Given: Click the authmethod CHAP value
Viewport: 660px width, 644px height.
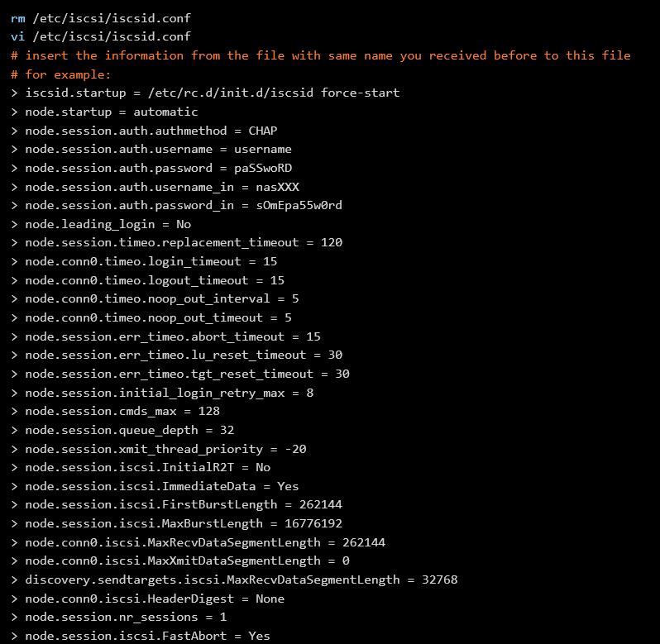Looking at the screenshot, I should pos(263,131).
